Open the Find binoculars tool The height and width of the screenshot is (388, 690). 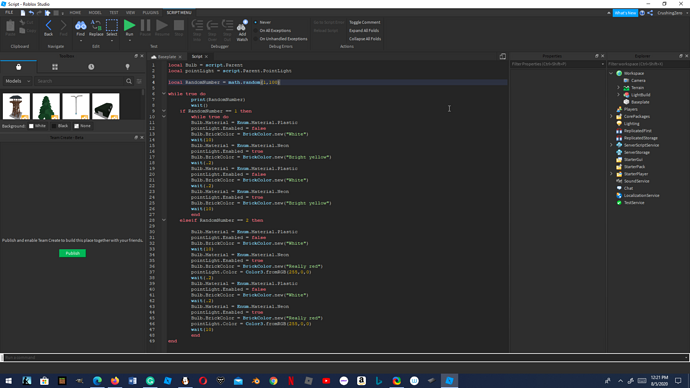click(x=81, y=26)
